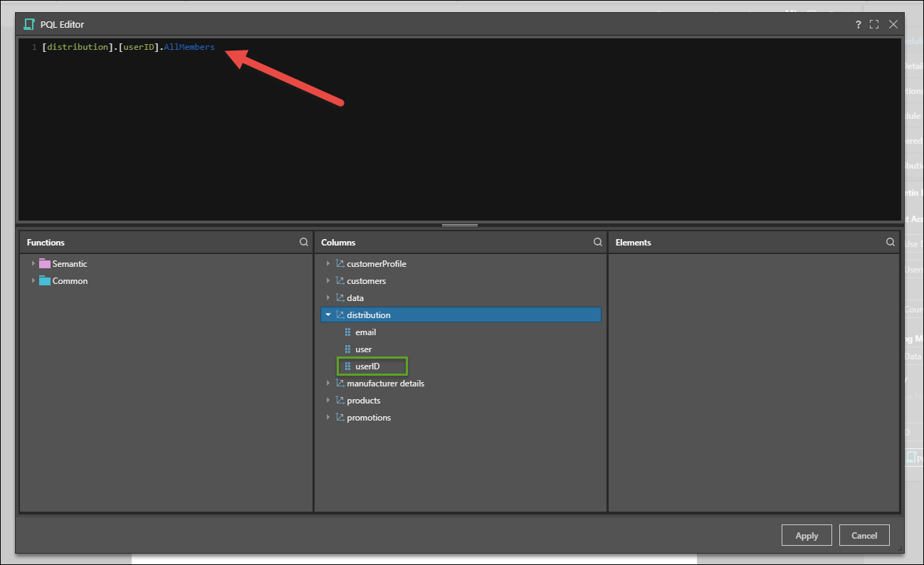
Task: Click the pink Semantic folder icon
Action: [45, 264]
